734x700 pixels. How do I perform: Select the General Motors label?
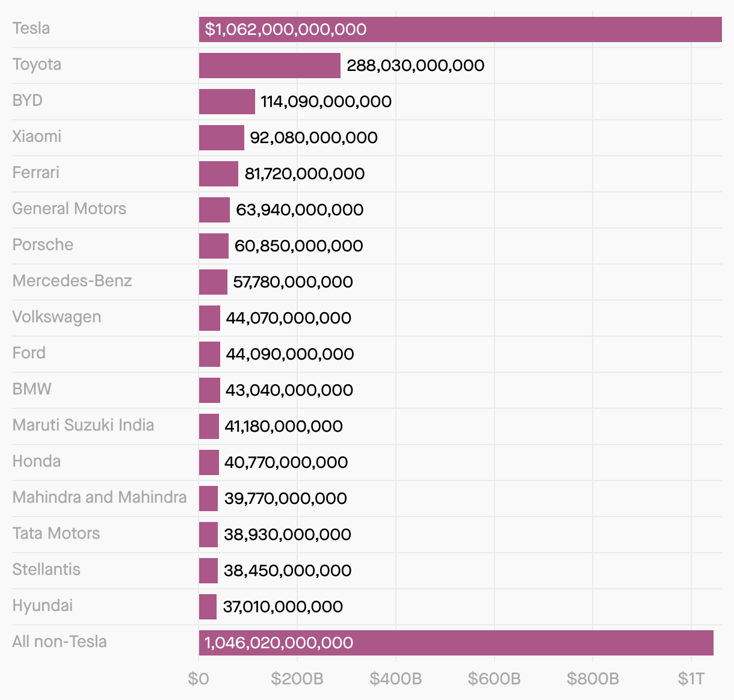click(69, 209)
